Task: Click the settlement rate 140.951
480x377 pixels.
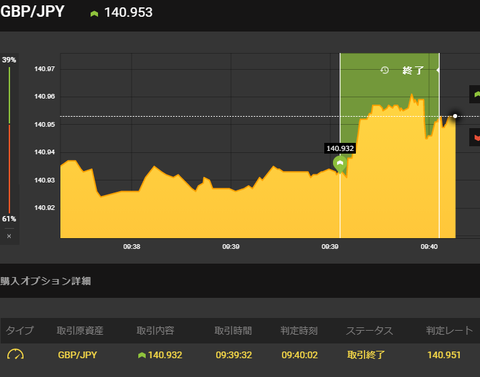Action: tap(444, 355)
